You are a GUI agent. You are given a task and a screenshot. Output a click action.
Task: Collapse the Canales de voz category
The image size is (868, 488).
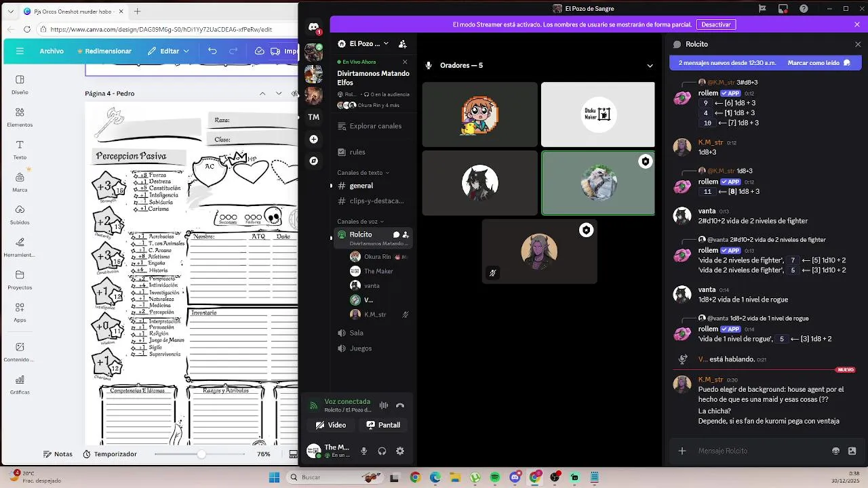361,222
